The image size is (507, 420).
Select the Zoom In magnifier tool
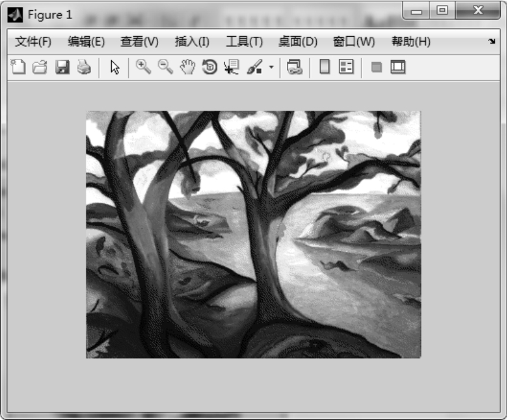coord(144,67)
